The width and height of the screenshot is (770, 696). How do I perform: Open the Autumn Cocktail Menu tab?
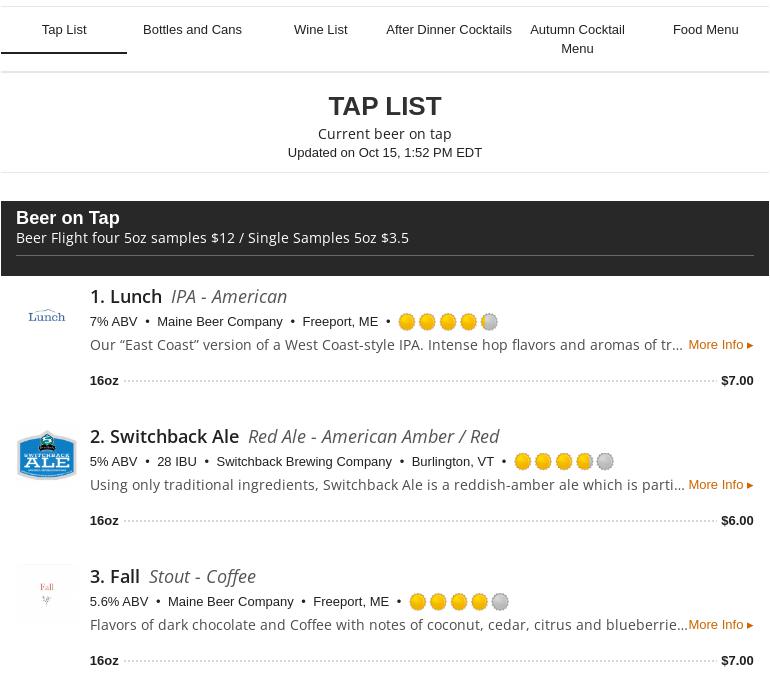pos(577,39)
